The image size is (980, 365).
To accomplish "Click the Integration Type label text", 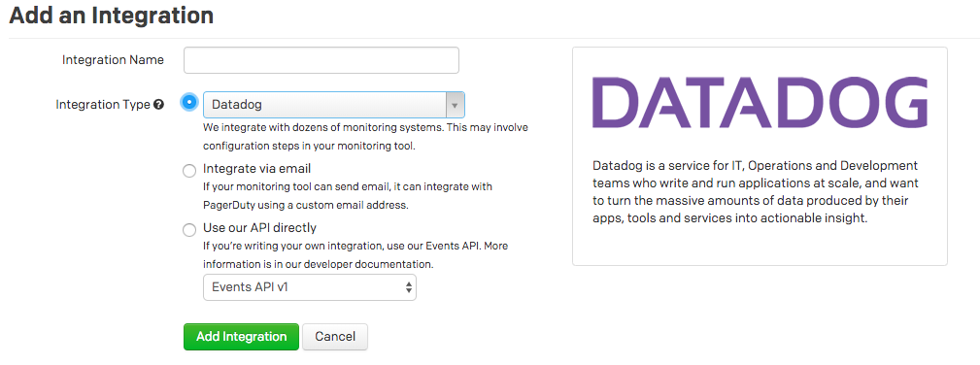I will pyautogui.click(x=103, y=105).
